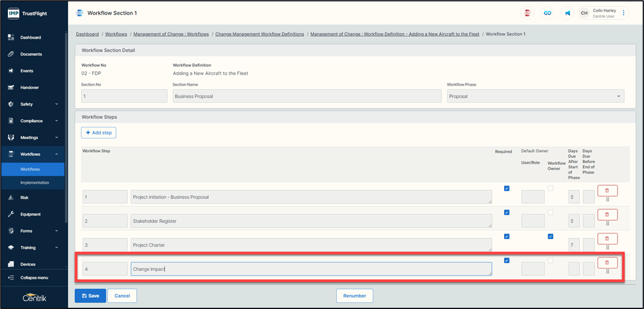Click trash icon for Stakeholder Register row
The image size is (644, 309).
pyautogui.click(x=607, y=214)
